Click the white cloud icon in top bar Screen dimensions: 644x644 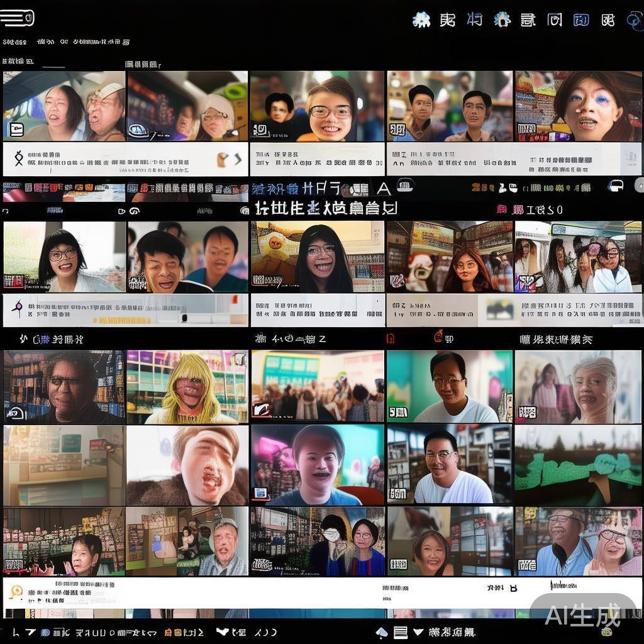click(x=421, y=19)
